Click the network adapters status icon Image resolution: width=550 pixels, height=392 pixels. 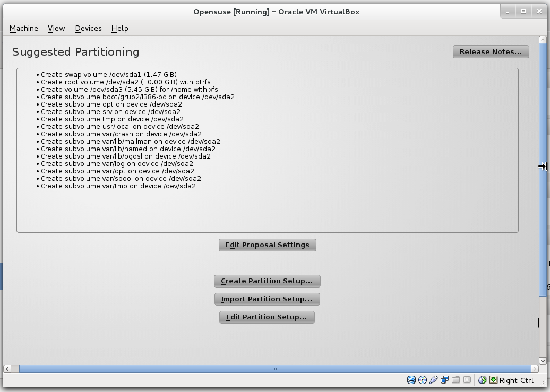[445, 380]
